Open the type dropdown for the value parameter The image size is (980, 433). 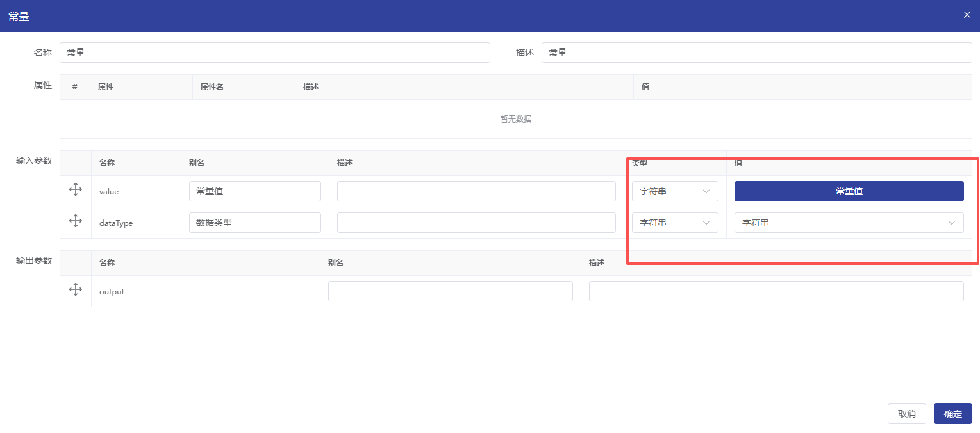click(674, 191)
